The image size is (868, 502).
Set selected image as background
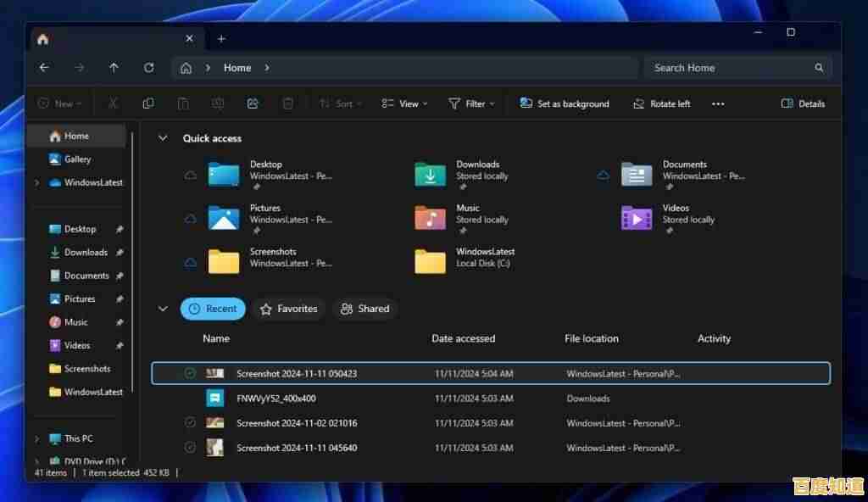pyautogui.click(x=565, y=103)
